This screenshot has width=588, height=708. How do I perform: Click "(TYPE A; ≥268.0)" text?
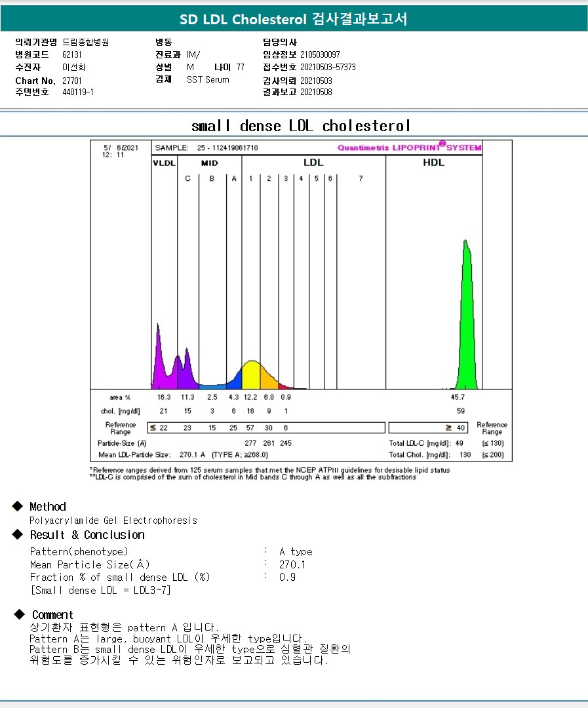tap(239, 455)
